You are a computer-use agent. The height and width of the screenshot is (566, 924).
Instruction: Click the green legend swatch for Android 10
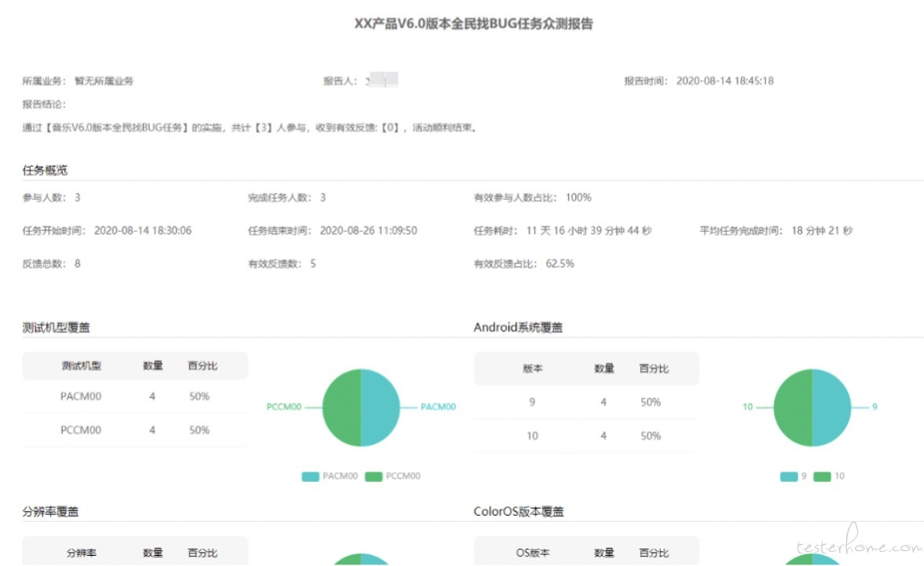coord(822,476)
